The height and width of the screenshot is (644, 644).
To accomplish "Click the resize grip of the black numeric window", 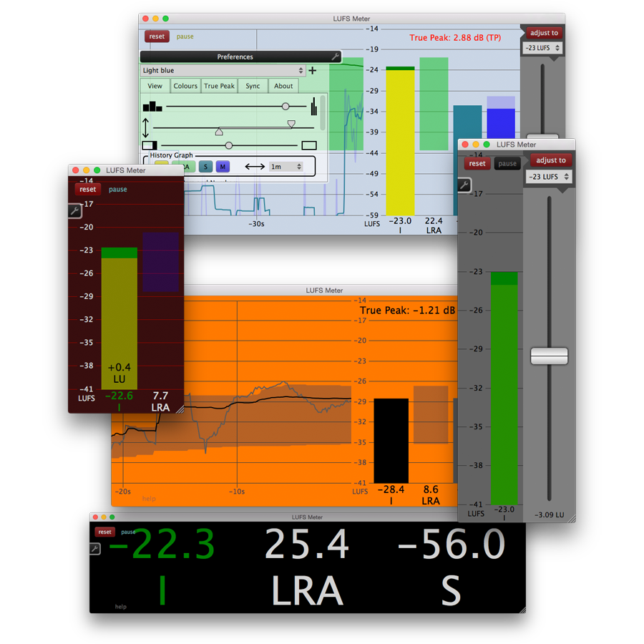I will tap(522, 610).
